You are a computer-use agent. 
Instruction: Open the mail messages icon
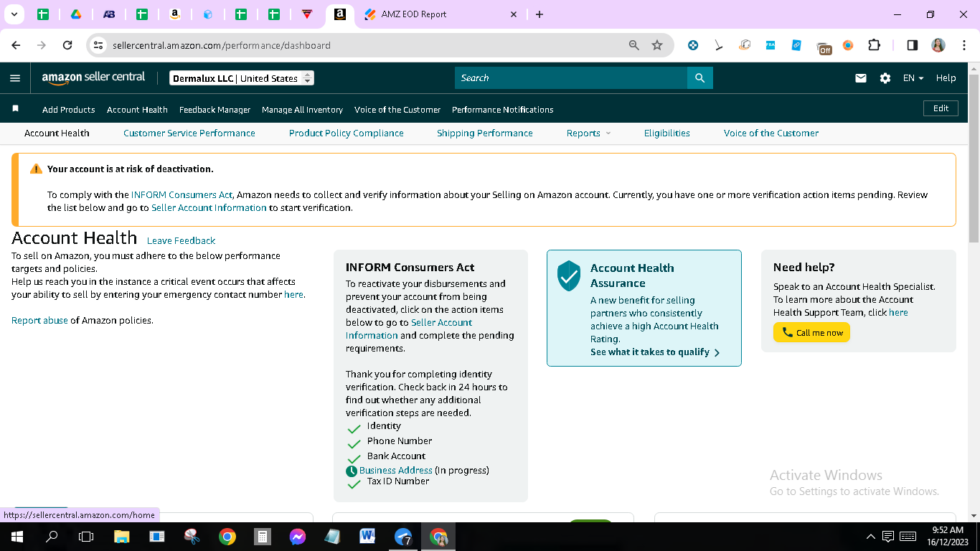point(861,78)
